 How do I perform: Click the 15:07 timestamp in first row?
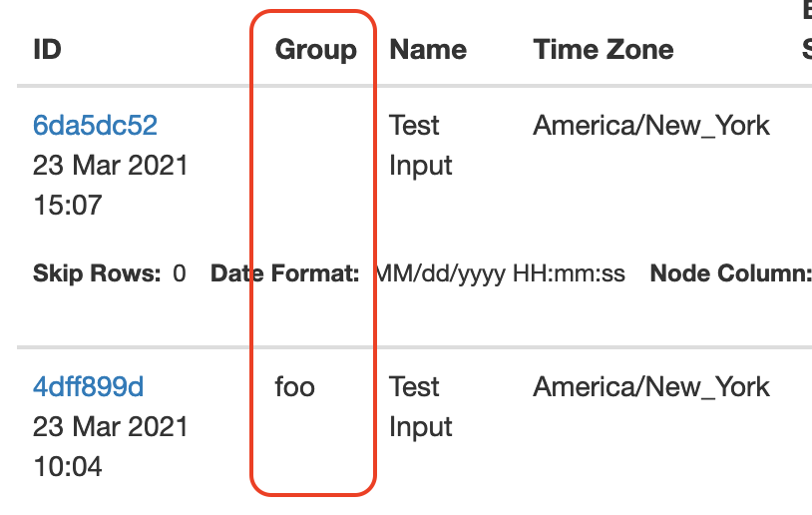68,206
